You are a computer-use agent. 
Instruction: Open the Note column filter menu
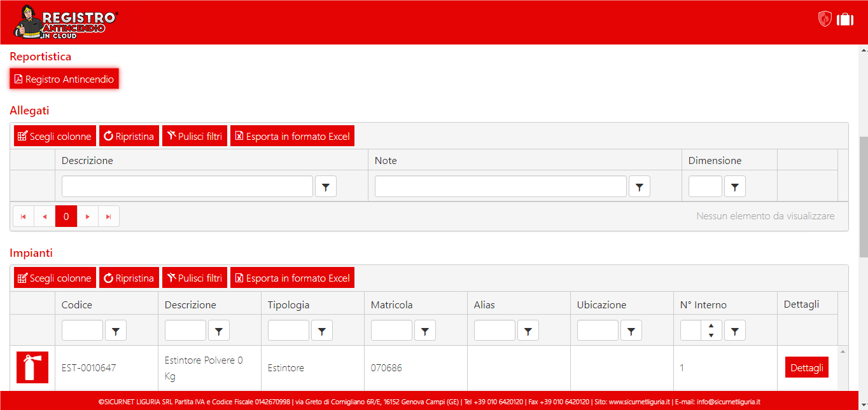[640, 186]
